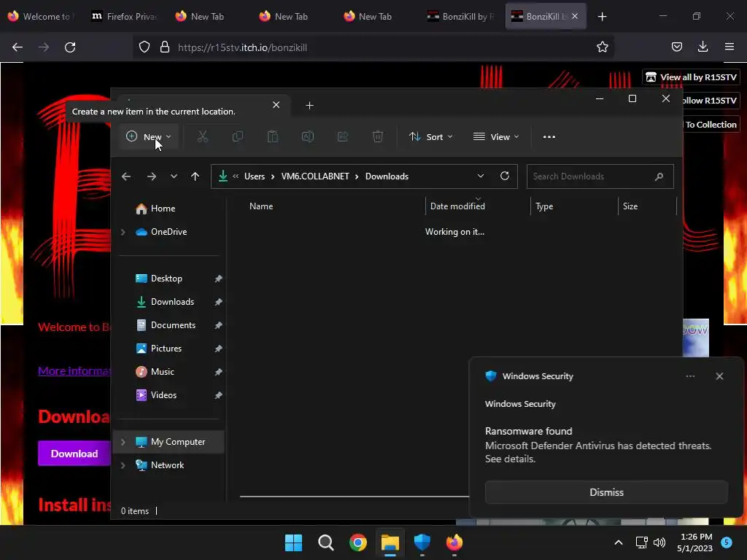The height and width of the screenshot is (560, 747).
Task: Click the Share icon in Explorer toolbar
Action: pyautogui.click(x=343, y=136)
